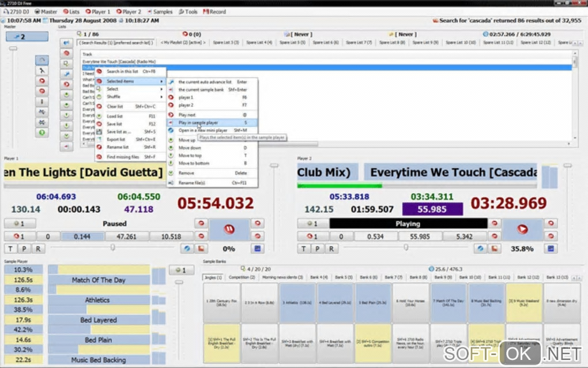Click the '3 Athletics' sample pad
The height and width of the screenshot is (368, 588).
pos(296,302)
